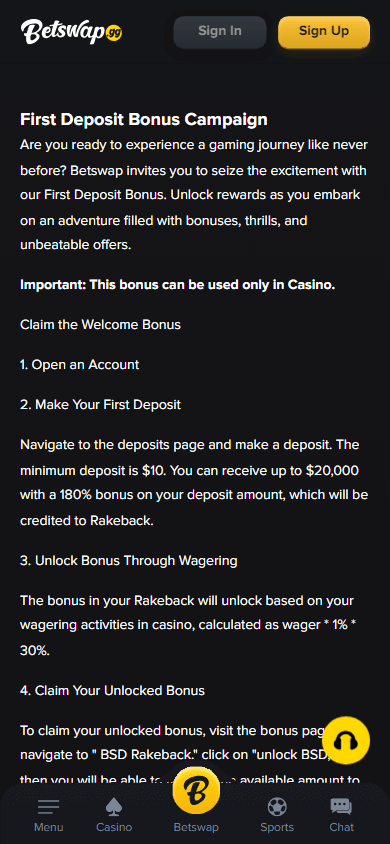Select the soccer ball Sports icon
This screenshot has height=844, width=390.
pyautogui.click(x=277, y=807)
